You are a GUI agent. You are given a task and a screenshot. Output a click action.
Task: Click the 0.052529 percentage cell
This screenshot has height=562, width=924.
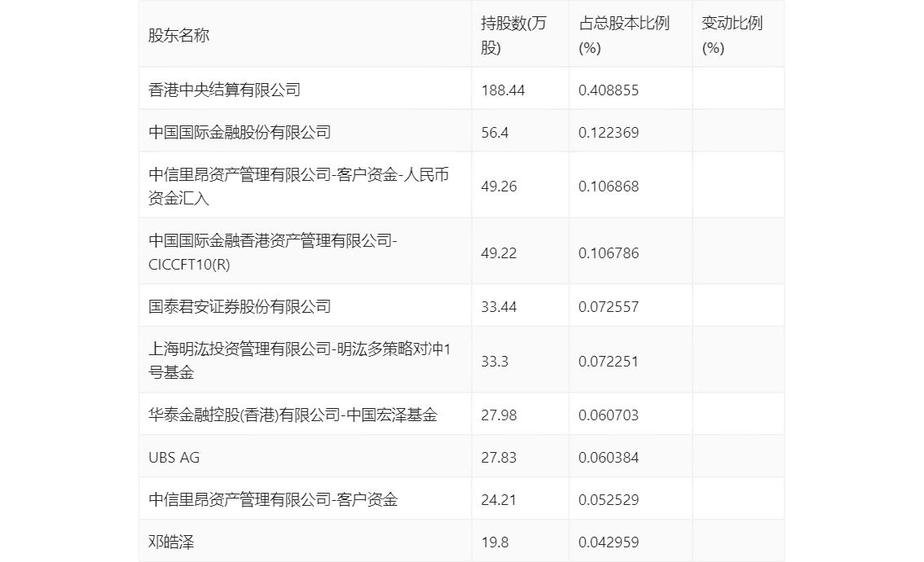(608, 500)
